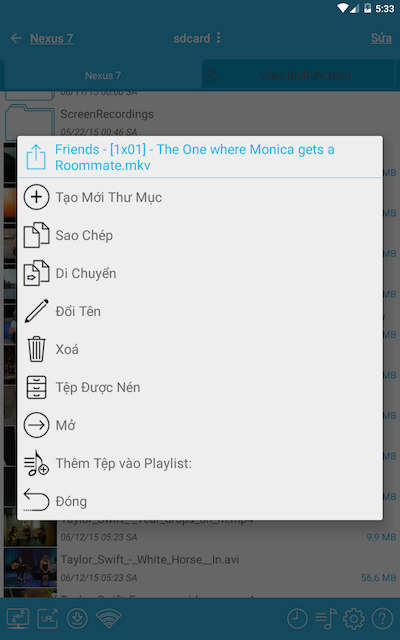Switch to the Nexus 7 tab
The width and height of the screenshot is (400, 640).
pyautogui.click(x=102, y=76)
